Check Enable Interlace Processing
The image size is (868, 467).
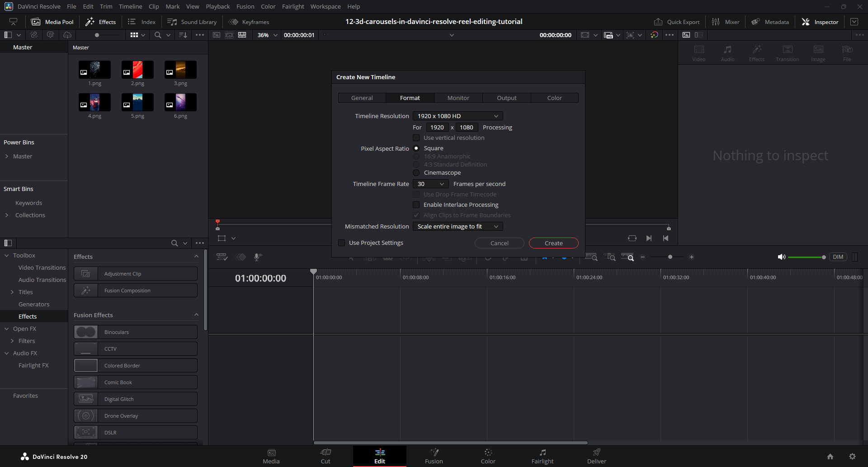coord(416,205)
